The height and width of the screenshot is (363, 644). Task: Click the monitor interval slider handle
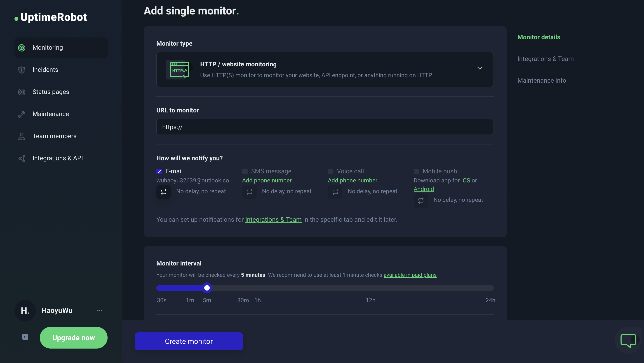point(207,288)
